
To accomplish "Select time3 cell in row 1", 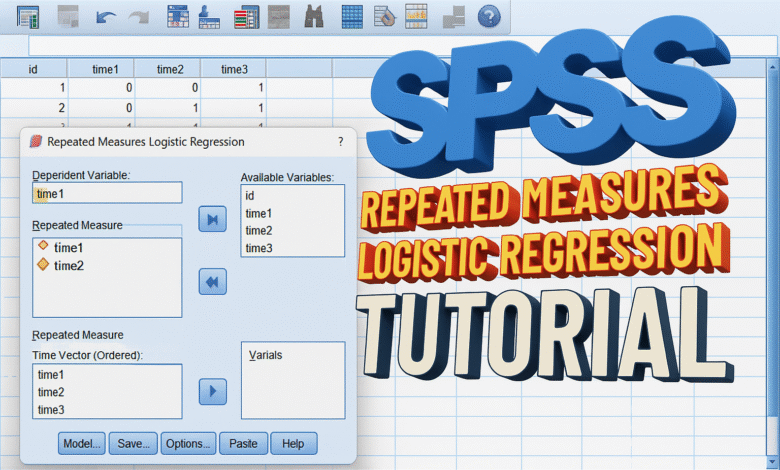I will point(233,88).
